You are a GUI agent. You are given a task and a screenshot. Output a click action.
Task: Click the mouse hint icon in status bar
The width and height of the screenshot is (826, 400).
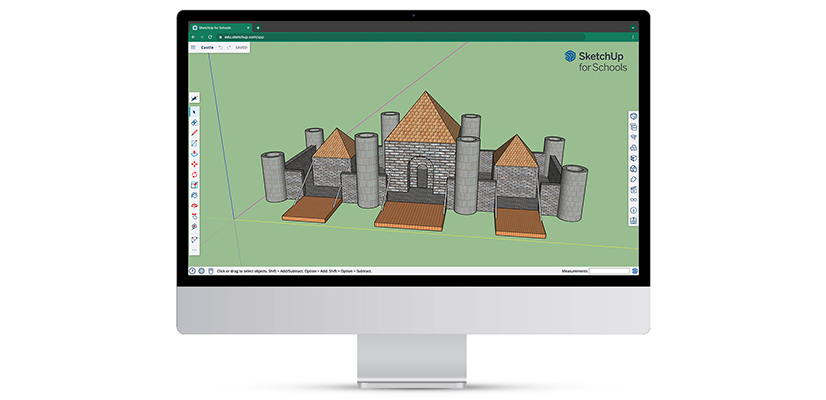[x=211, y=271]
